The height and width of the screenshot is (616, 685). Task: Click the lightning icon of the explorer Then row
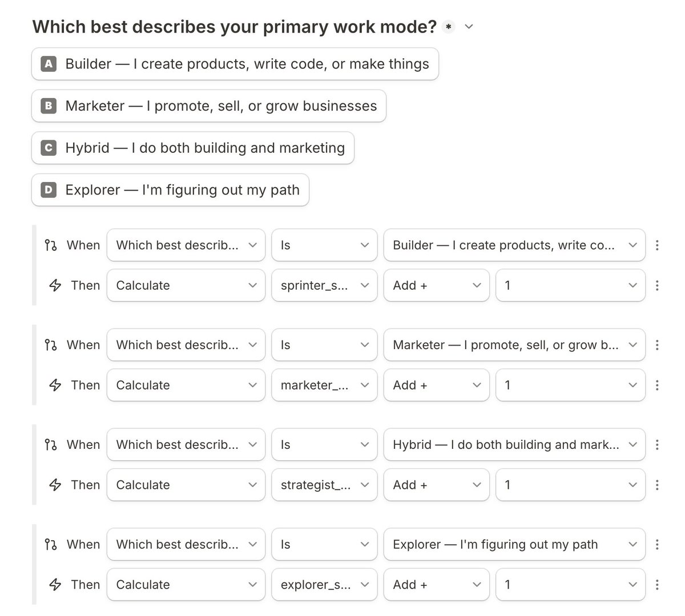coord(55,585)
